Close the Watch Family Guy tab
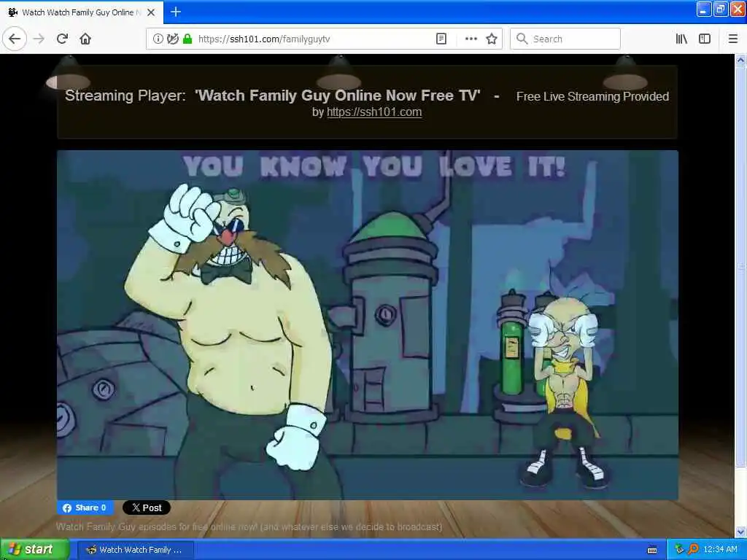 coord(151,12)
